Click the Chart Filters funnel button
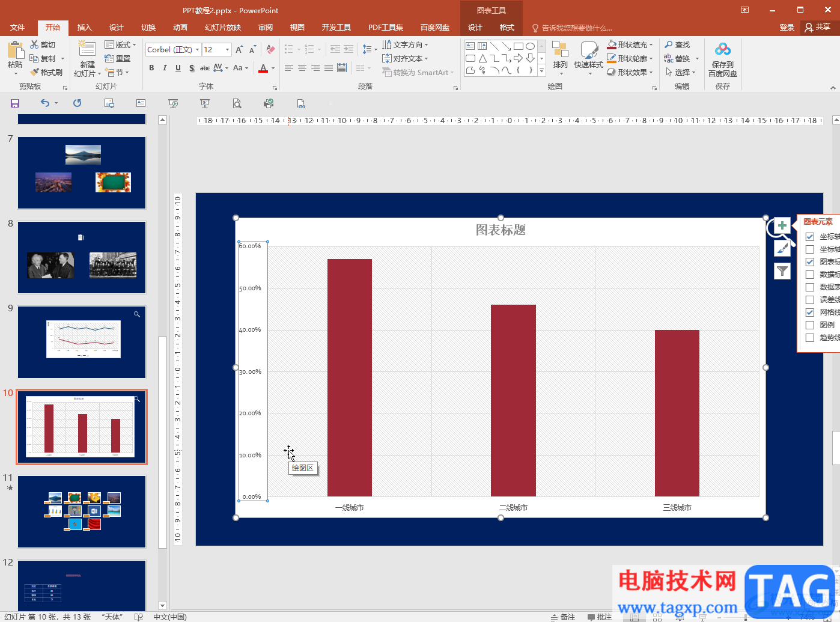This screenshot has height=622, width=840. (x=782, y=271)
